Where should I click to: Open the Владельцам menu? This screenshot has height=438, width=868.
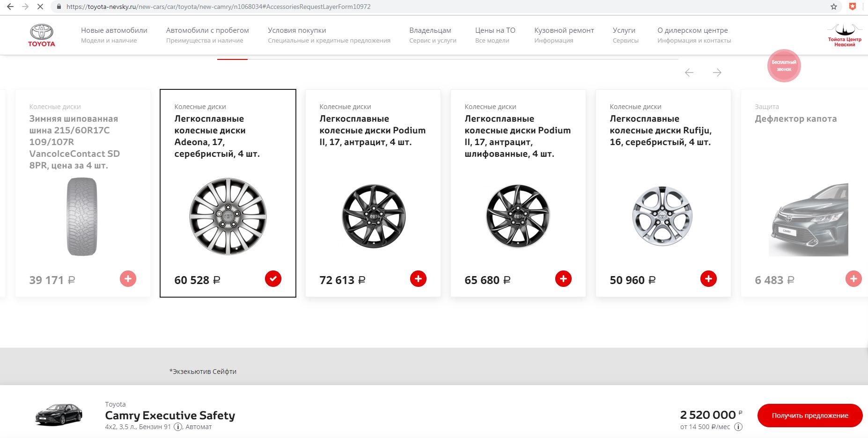tap(430, 30)
